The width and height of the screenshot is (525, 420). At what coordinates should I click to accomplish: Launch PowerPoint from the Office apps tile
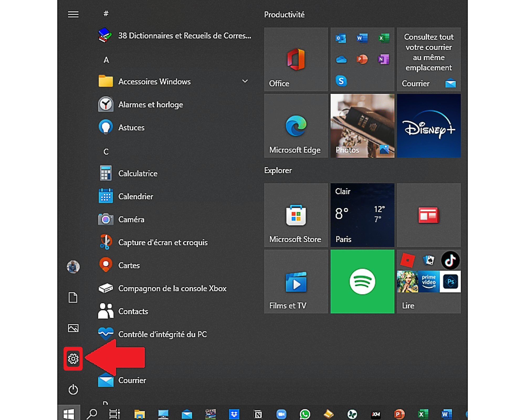pos(362,59)
